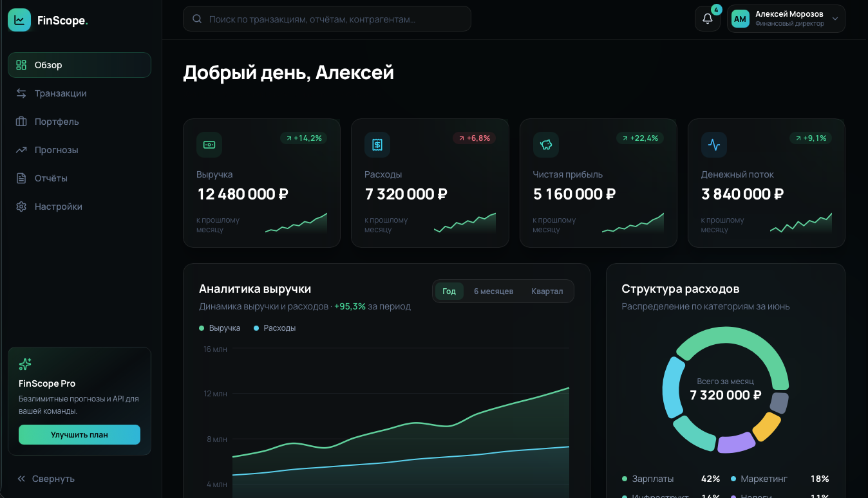Click the +14,2% revenue badge
Screen dimensions: 868x498
(303, 138)
